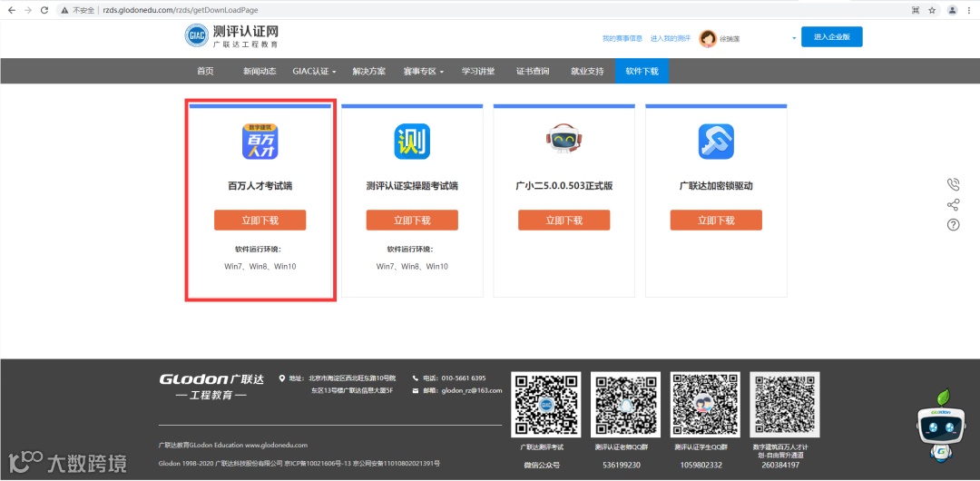Click the 测评认证老师QQ群 QR code
980x481 pixels.
[625, 405]
